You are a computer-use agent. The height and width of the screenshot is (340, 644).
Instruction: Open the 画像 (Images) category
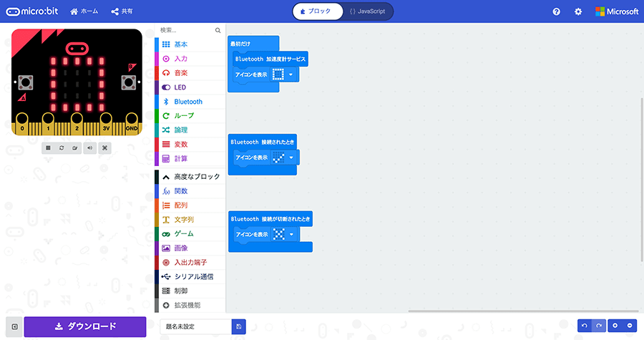(190, 248)
